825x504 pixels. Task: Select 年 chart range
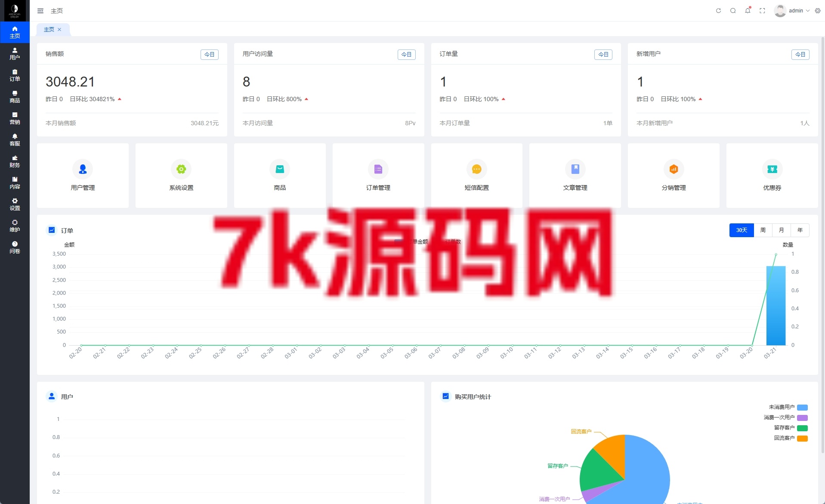(x=800, y=230)
